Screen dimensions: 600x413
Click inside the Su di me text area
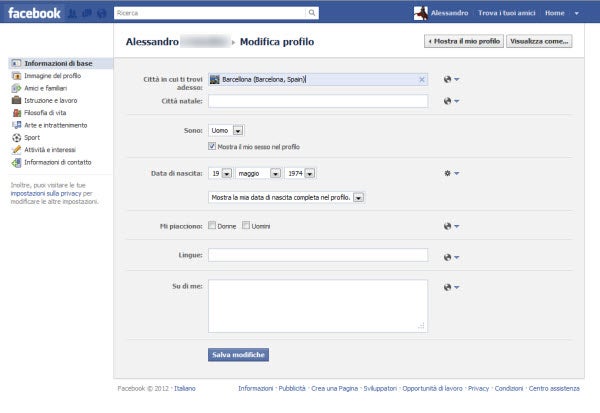pos(318,305)
